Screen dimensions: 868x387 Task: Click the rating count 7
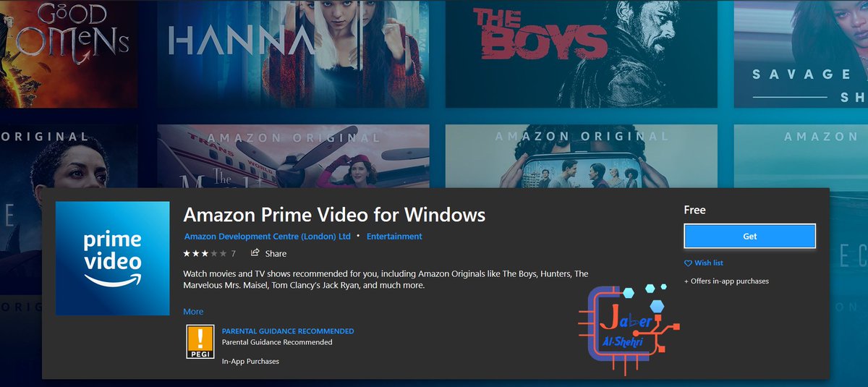pos(234,254)
